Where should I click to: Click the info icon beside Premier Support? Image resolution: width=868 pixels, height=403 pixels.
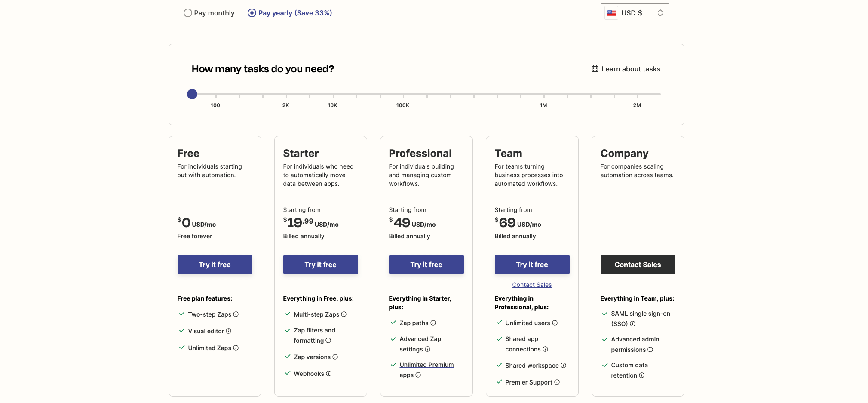tap(557, 382)
